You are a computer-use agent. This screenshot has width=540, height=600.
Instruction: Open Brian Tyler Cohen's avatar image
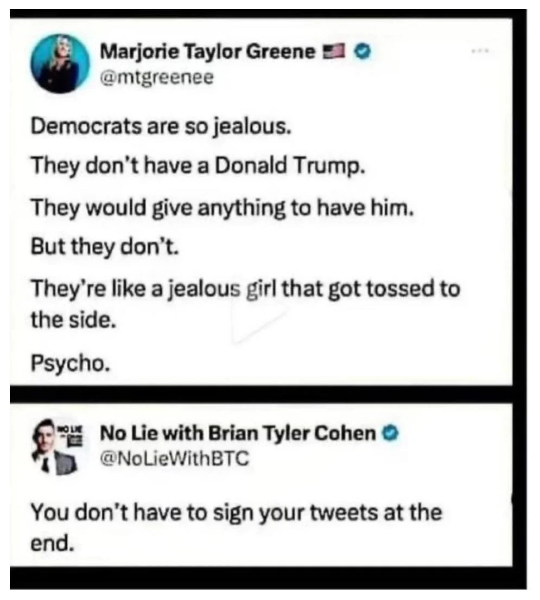click(x=59, y=446)
